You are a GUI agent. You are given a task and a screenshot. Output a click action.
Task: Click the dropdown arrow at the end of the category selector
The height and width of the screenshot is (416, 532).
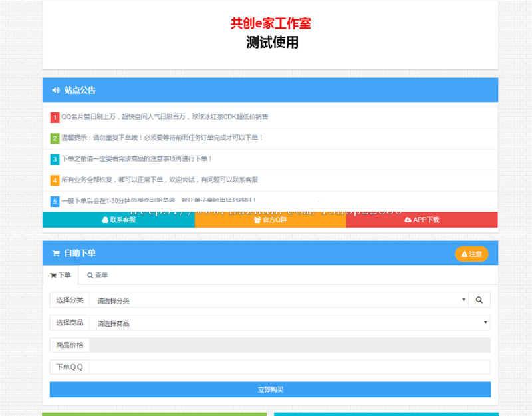click(464, 300)
